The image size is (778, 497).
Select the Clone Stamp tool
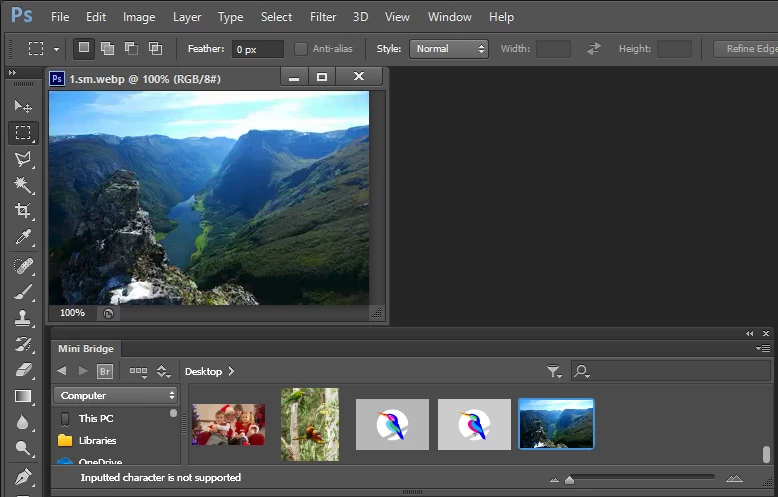[x=23, y=318]
